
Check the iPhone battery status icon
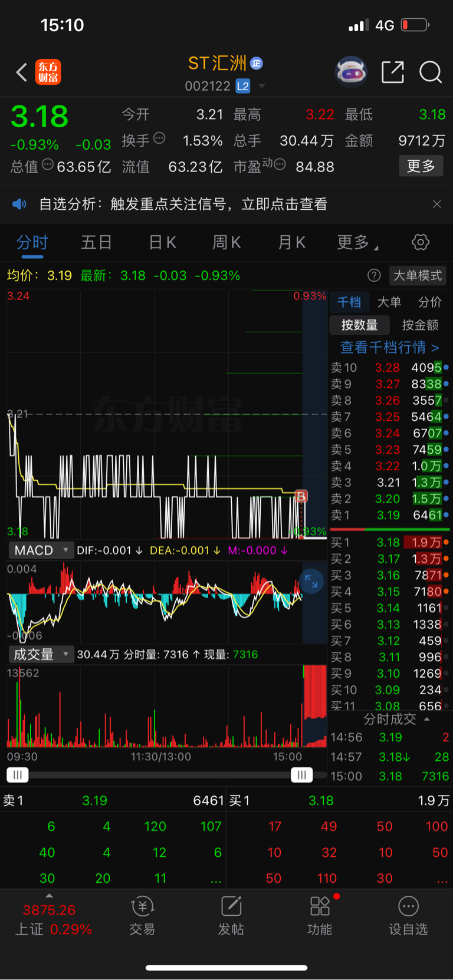[415, 25]
